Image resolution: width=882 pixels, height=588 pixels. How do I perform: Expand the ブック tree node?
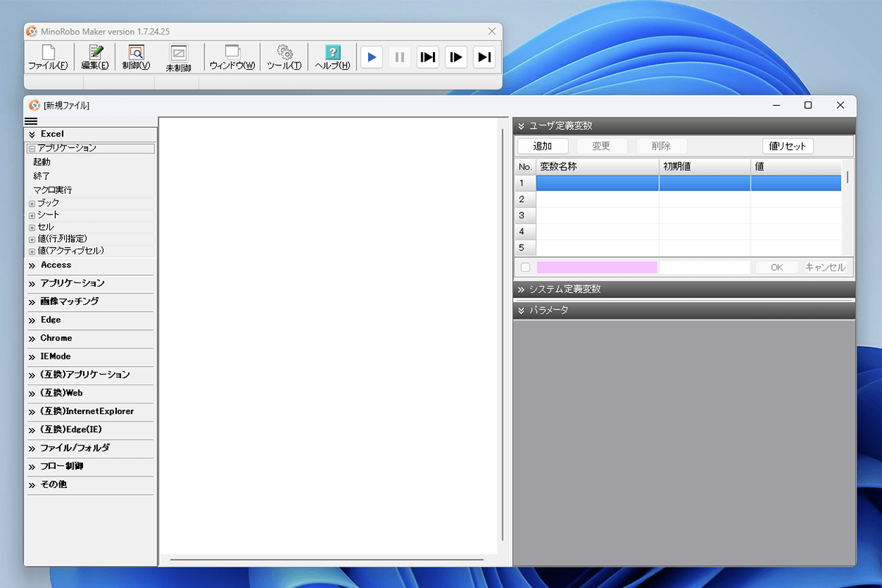tap(32, 204)
